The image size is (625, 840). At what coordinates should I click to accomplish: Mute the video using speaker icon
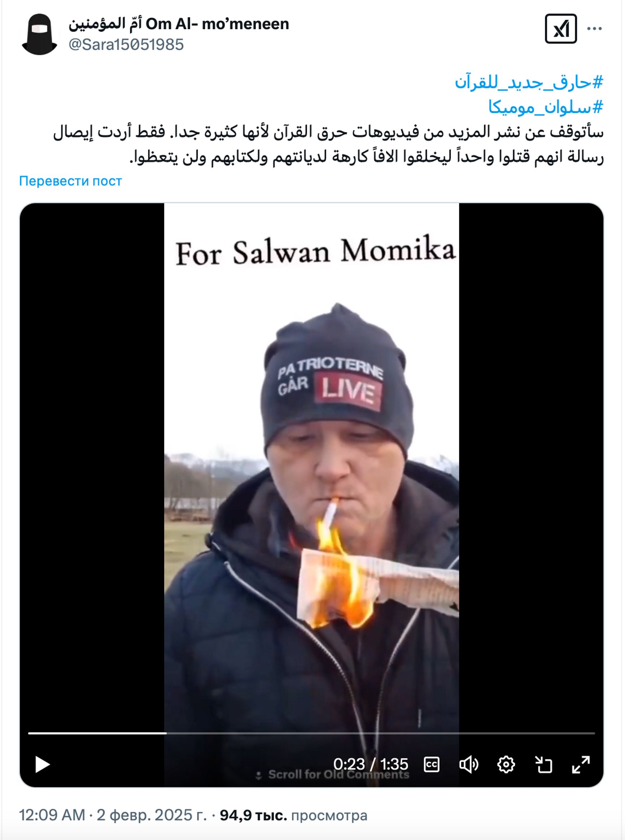469,764
